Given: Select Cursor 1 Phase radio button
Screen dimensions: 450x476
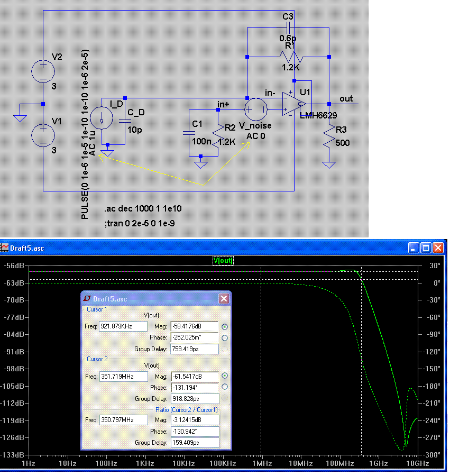Looking at the screenshot, I should [225, 338].
